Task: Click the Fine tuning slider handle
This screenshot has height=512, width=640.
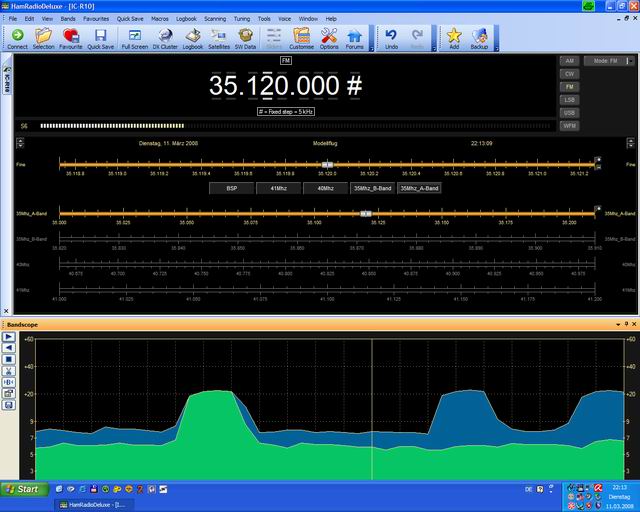Action: click(327, 164)
